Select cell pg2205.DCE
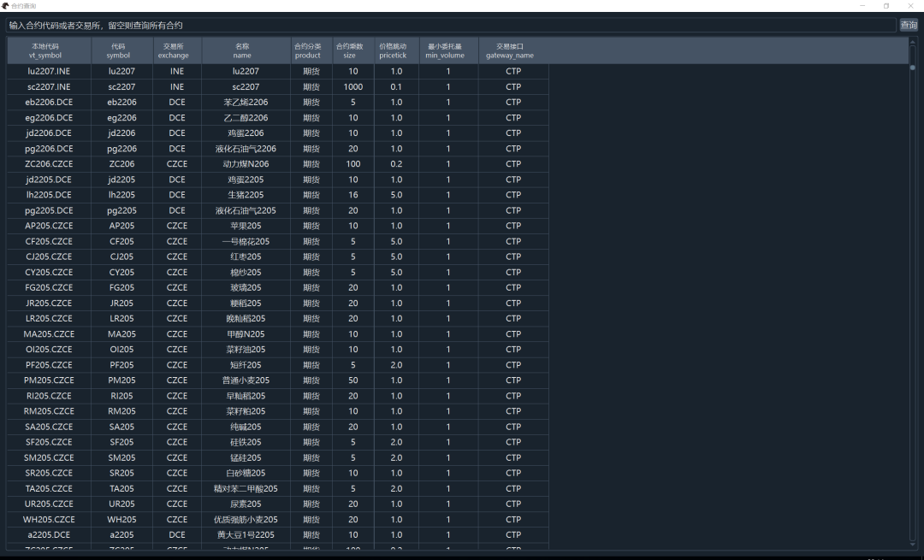Image resolution: width=924 pixels, height=560 pixels. (x=49, y=210)
